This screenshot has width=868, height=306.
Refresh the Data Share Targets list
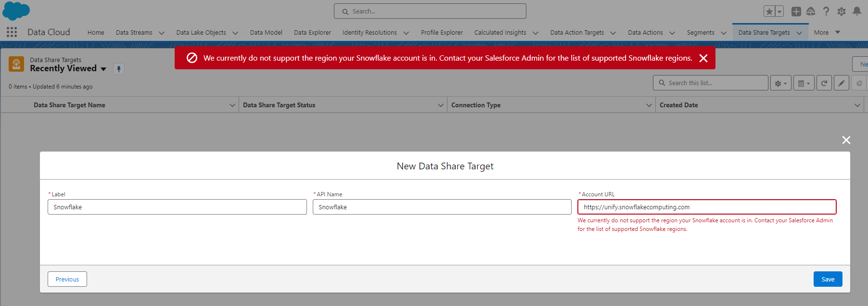824,83
